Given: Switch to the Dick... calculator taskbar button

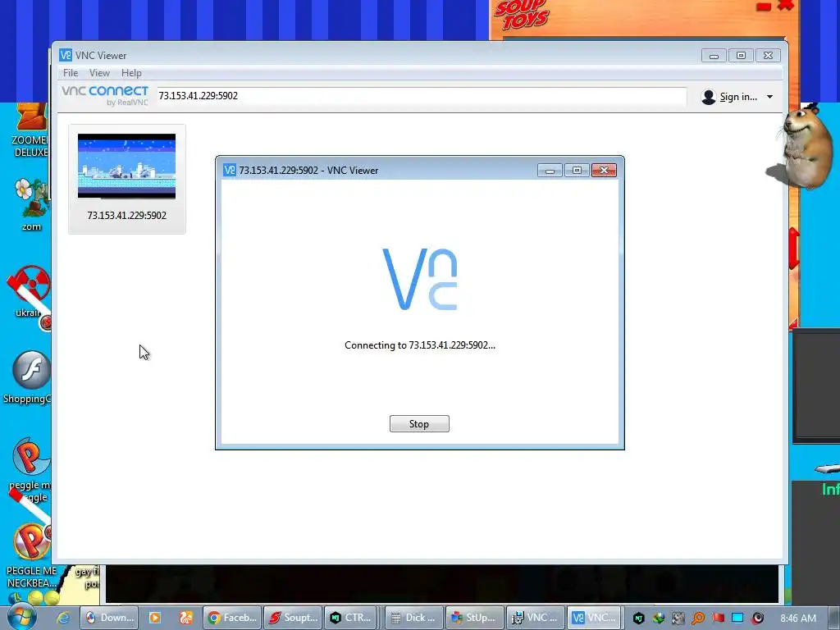Looking at the screenshot, I should pyautogui.click(x=413, y=618).
